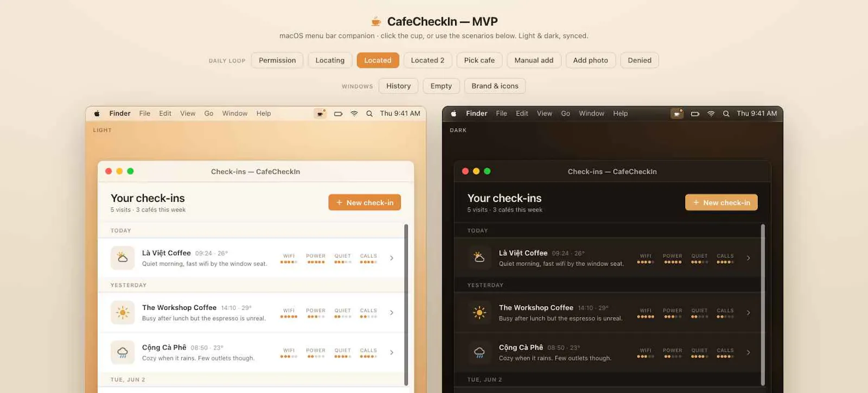Click Thu 9:41 AM clock in dark menu bar

[x=757, y=113]
